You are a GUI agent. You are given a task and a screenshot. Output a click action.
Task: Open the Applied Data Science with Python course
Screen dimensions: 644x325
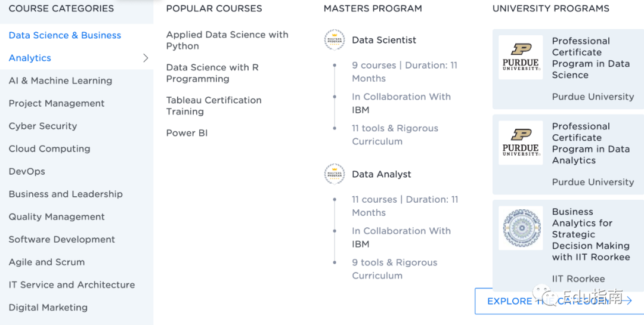coord(227,41)
